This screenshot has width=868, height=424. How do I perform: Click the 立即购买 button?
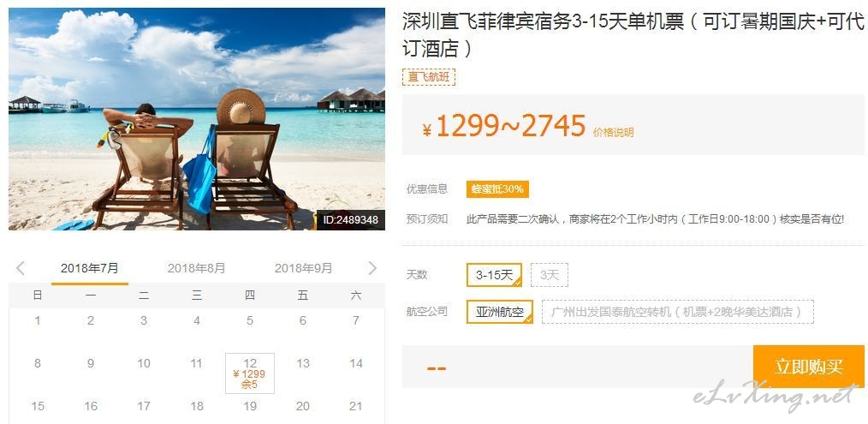point(809,367)
